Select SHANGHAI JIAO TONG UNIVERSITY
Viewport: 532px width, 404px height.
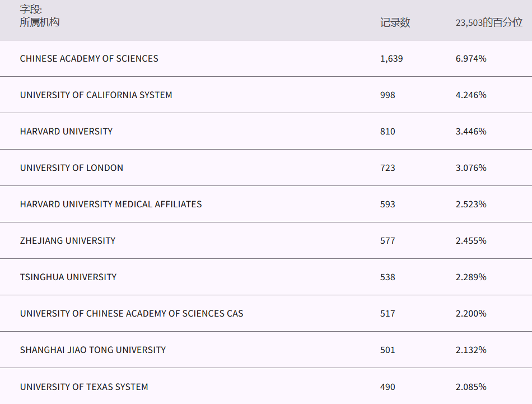pos(93,350)
